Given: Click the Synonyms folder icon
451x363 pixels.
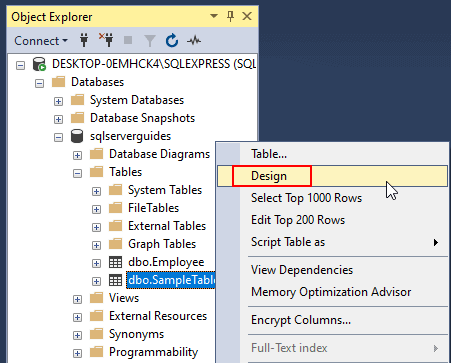Looking at the screenshot, I should tap(96, 334).
